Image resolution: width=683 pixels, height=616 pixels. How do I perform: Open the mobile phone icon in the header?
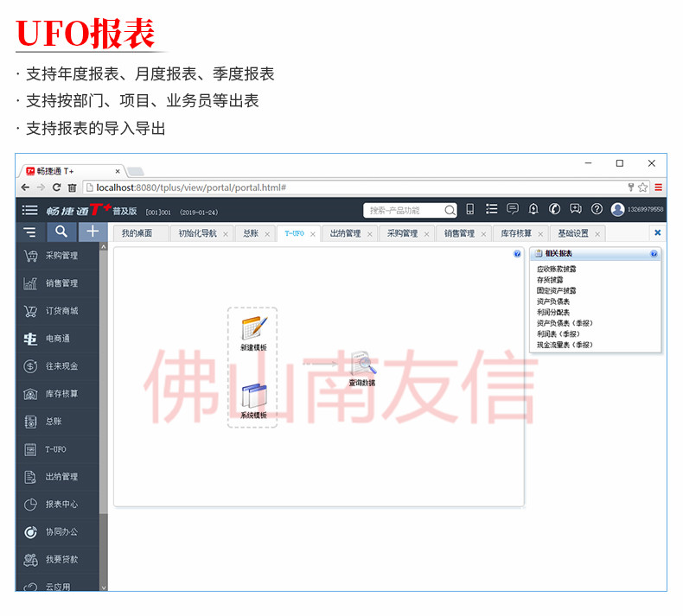pos(470,209)
